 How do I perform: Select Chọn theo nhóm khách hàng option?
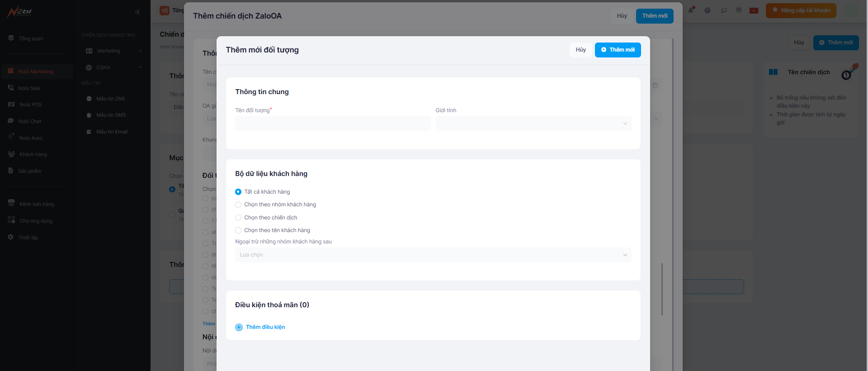pos(238,205)
